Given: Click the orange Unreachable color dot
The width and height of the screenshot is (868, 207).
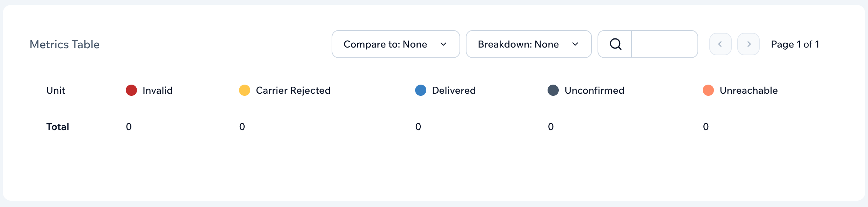Looking at the screenshot, I should (x=708, y=90).
